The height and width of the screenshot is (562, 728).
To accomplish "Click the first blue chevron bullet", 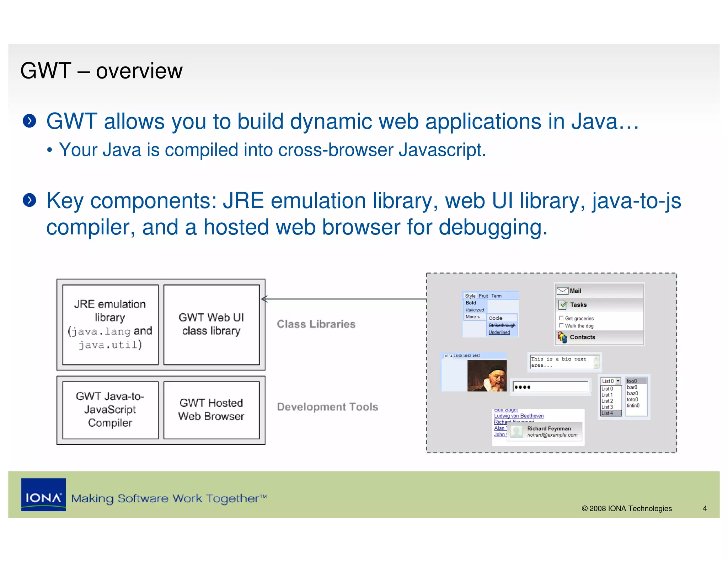I will coord(30,121).
